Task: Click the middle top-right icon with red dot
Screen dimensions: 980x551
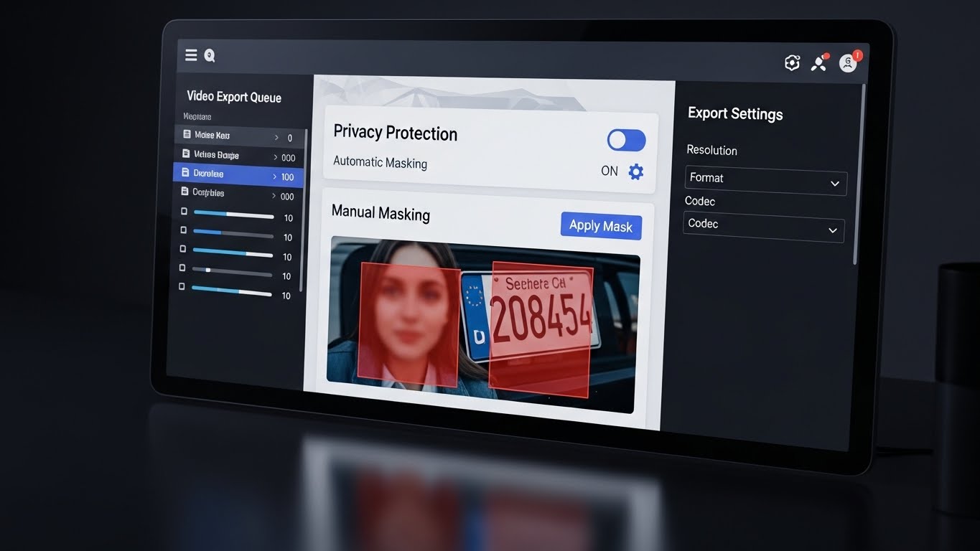Action: (818, 63)
